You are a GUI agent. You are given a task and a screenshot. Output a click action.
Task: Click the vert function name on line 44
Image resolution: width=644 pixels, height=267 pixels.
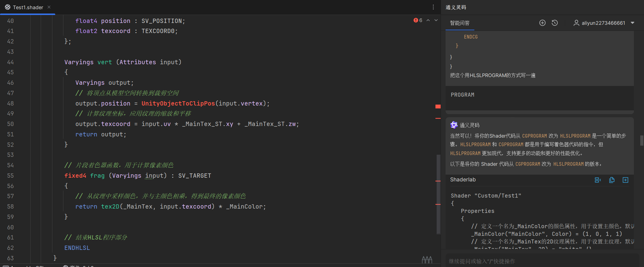[x=105, y=62]
